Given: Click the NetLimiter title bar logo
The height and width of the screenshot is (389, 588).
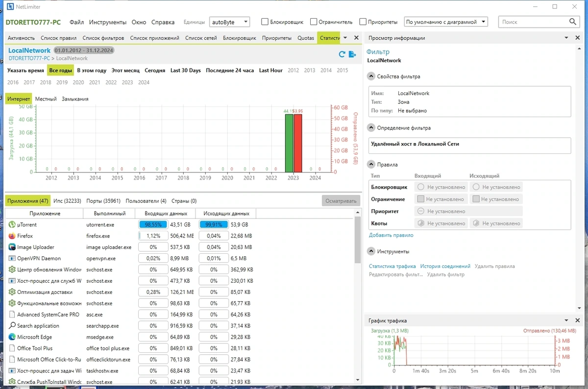Looking at the screenshot, I should coord(10,6).
